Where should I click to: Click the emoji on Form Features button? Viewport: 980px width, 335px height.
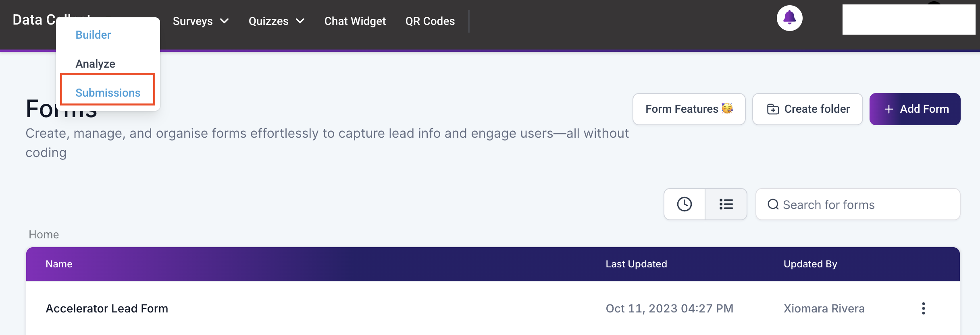[727, 108]
